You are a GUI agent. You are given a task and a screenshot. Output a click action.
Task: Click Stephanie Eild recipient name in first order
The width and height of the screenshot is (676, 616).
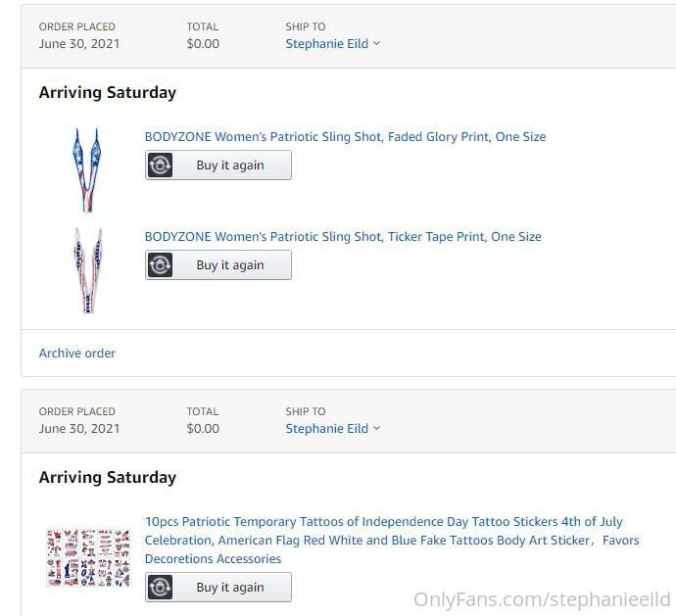tap(326, 44)
